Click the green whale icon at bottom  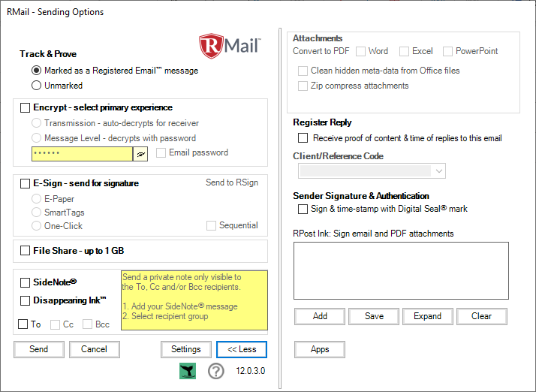188,371
